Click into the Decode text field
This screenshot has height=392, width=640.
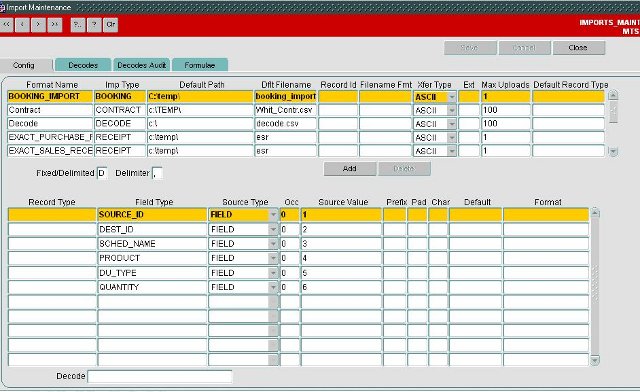click(x=160, y=376)
